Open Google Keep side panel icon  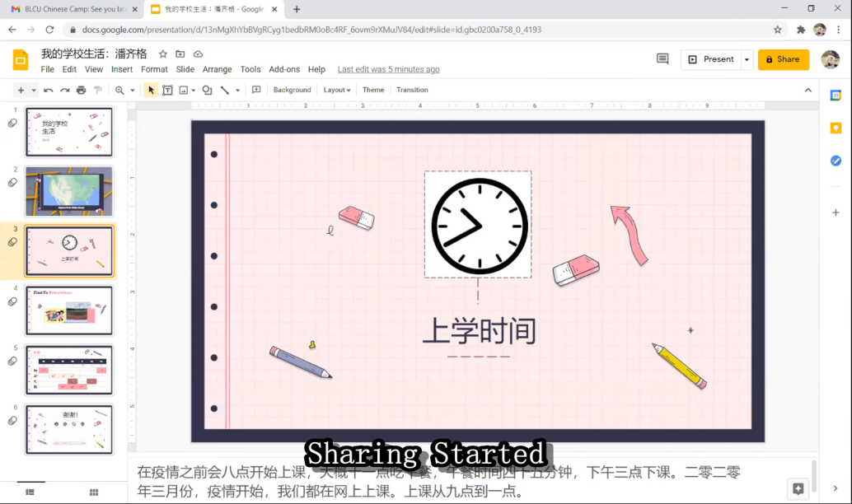pos(836,128)
